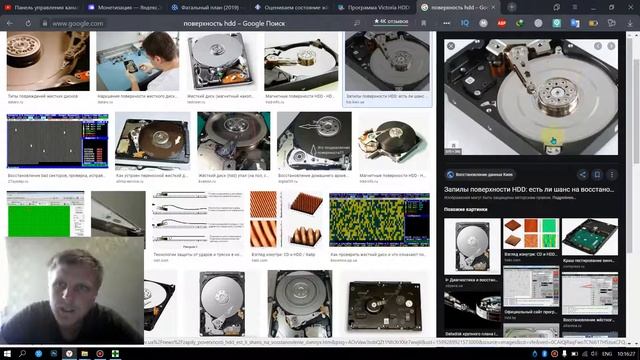Switch to the Монетизация Яндекс tab
Viewport: 640px width, 360px height.
pos(124,7)
